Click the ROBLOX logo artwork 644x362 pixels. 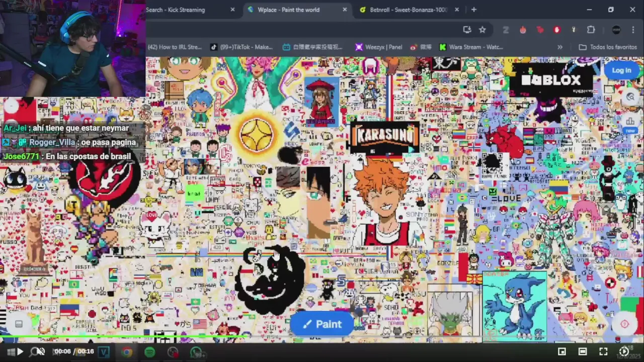click(x=550, y=80)
